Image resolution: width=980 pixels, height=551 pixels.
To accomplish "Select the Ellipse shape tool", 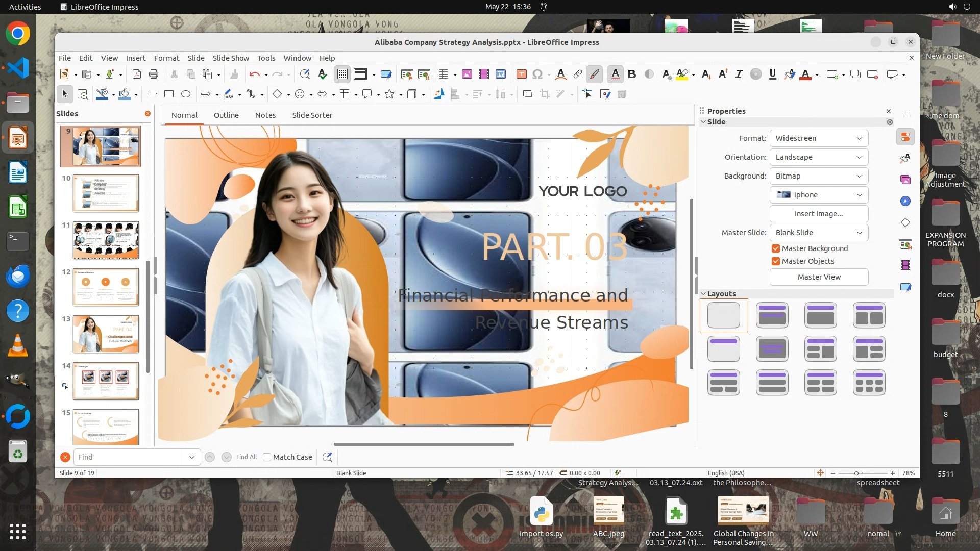I will pos(186,94).
